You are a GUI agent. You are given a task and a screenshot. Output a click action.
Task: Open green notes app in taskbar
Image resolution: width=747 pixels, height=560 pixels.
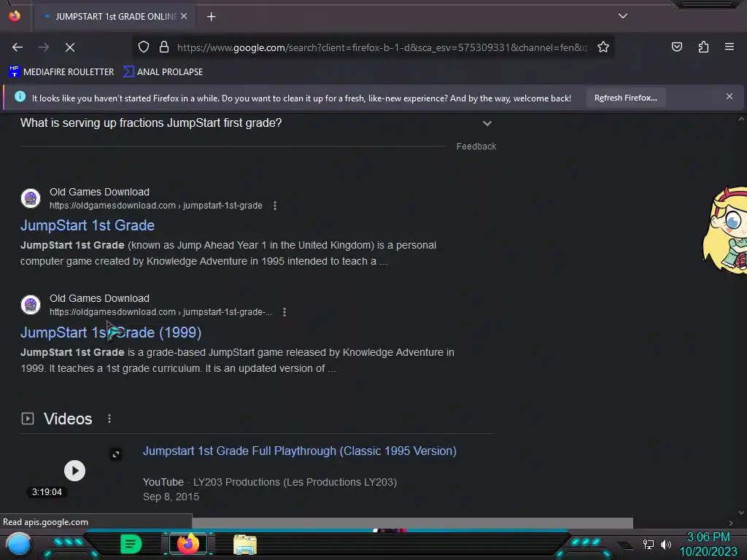(x=131, y=544)
